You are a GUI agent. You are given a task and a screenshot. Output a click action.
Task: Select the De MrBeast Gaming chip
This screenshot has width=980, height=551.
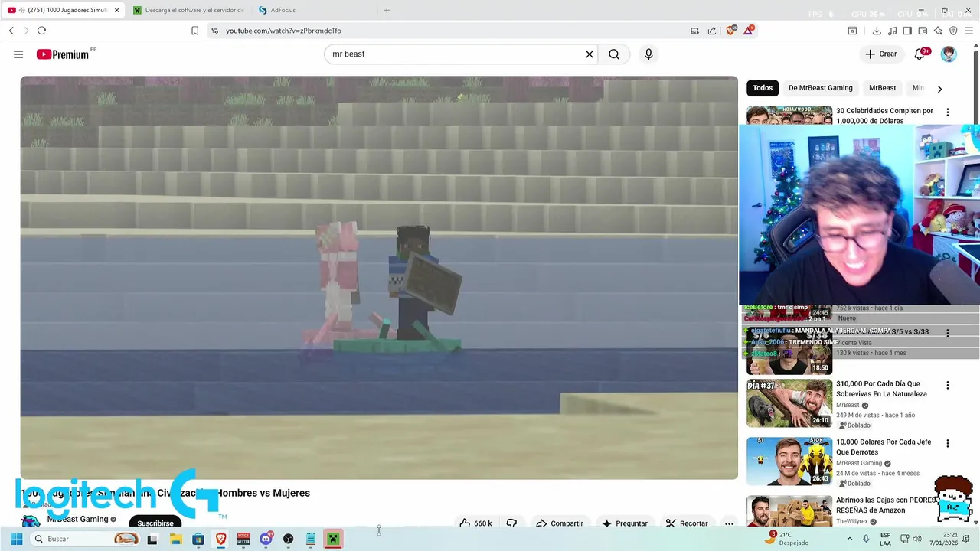point(821,88)
